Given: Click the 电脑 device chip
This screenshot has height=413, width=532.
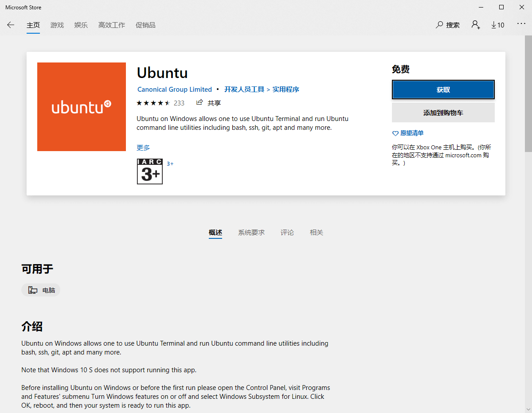Looking at the screenshot, I should [x=41, y=290].
